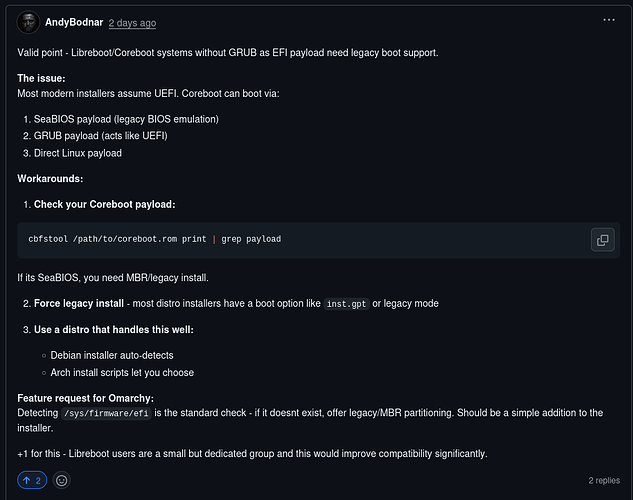Select the inst.gpt inline code snippet
633x500 pixels.
pyautogui.click(x=346, y=304)
